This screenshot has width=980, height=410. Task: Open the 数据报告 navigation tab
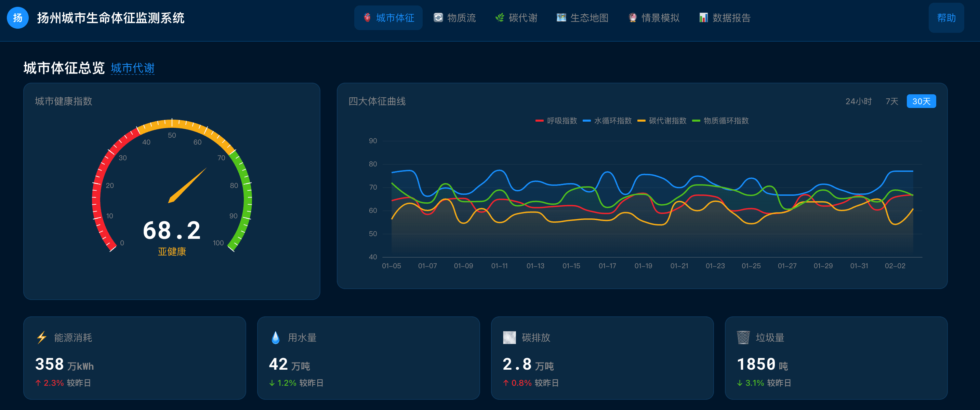(x=725, y=18)
